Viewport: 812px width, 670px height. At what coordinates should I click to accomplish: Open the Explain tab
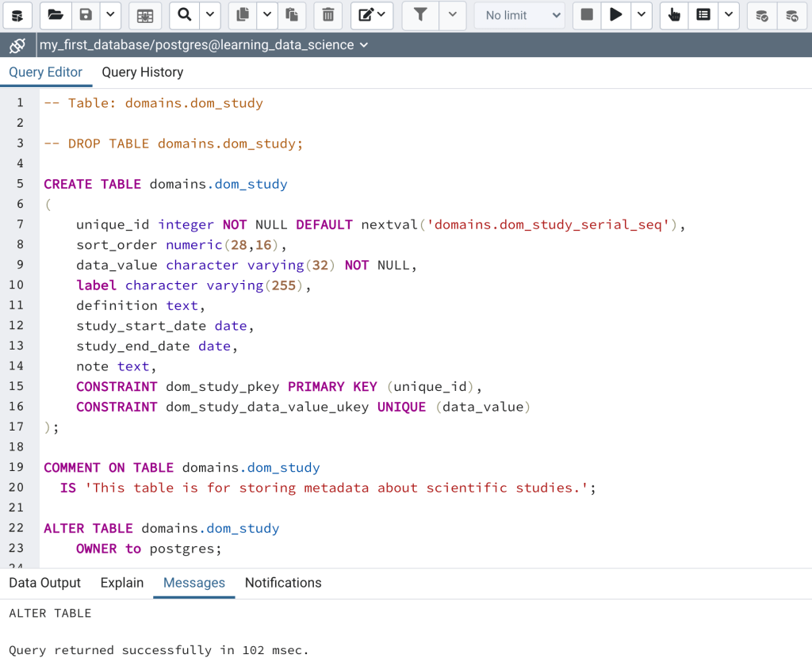121,583
